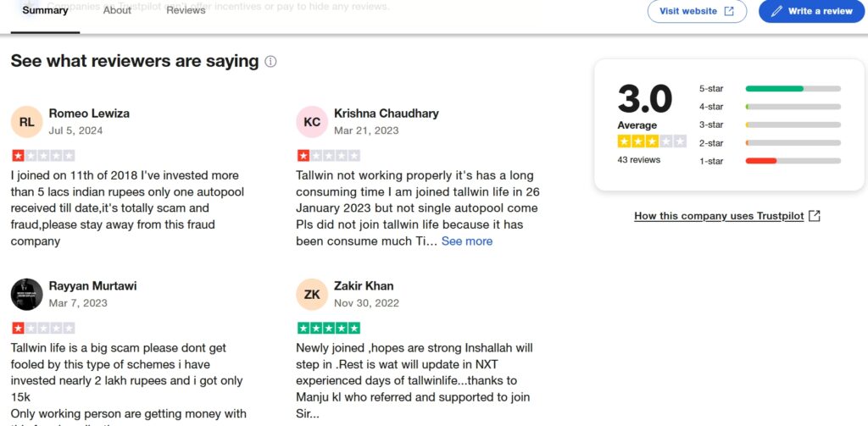Click the pencil icon in Write a review
The height and width of the screenshot is (426, 868).
(776, 11)
